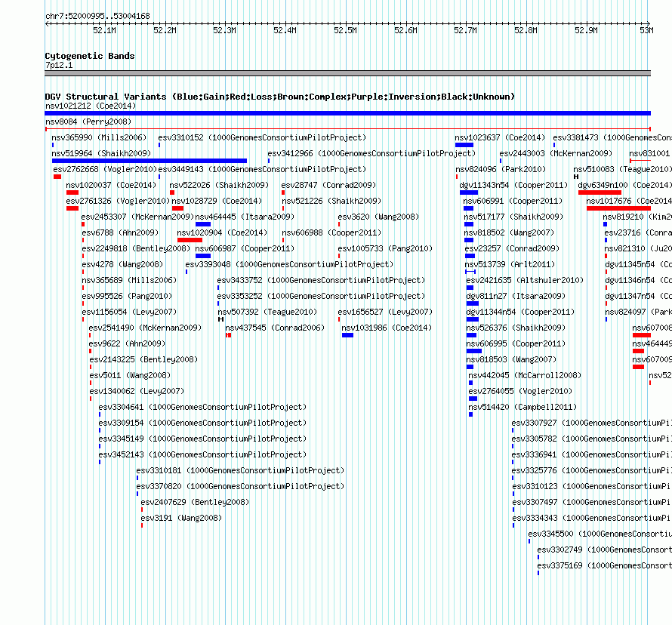Select the nsv519964 (Shaikh2009) blue bar
Image resolution: width=672 pixels, height=625 pixels.
pyautogui.click(x=150, y=161)
